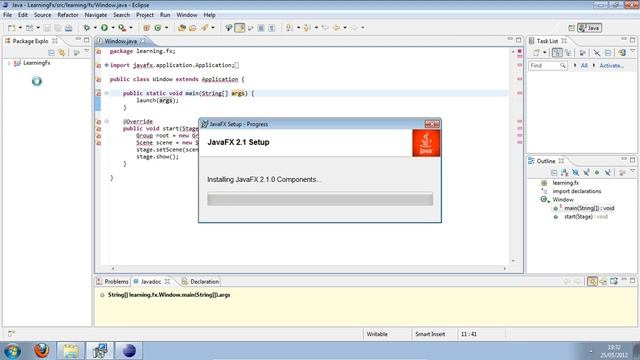This screenshot has height=360, width=640.
Task: Run the program with the green play icon
Action: (104, 28)
